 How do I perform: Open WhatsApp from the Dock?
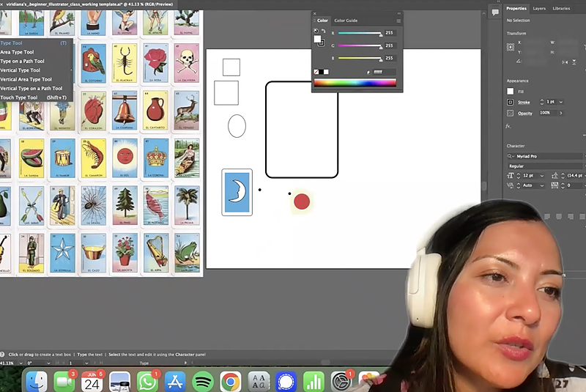click(x=147, y=382)
